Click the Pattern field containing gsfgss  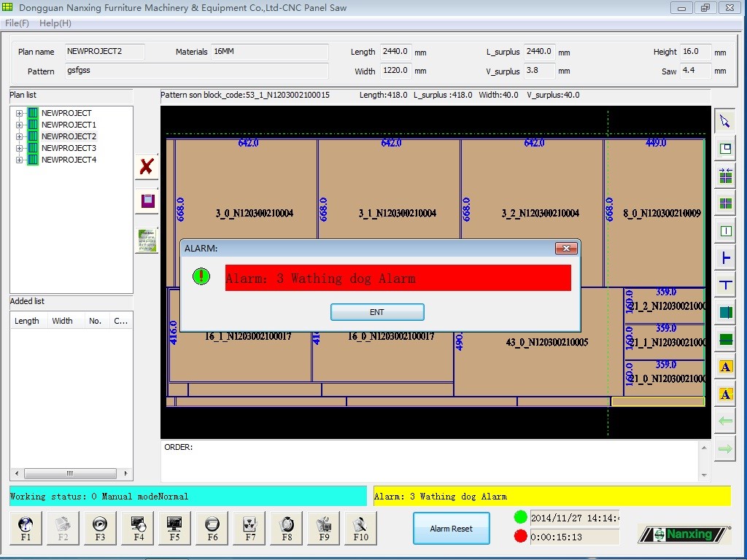[197, 71]
